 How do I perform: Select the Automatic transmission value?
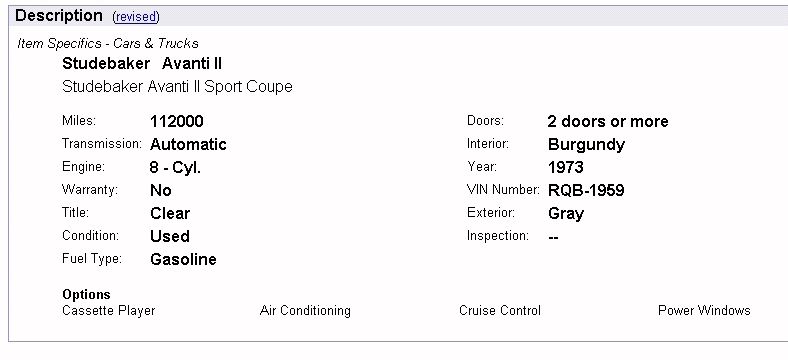point(188,145)
